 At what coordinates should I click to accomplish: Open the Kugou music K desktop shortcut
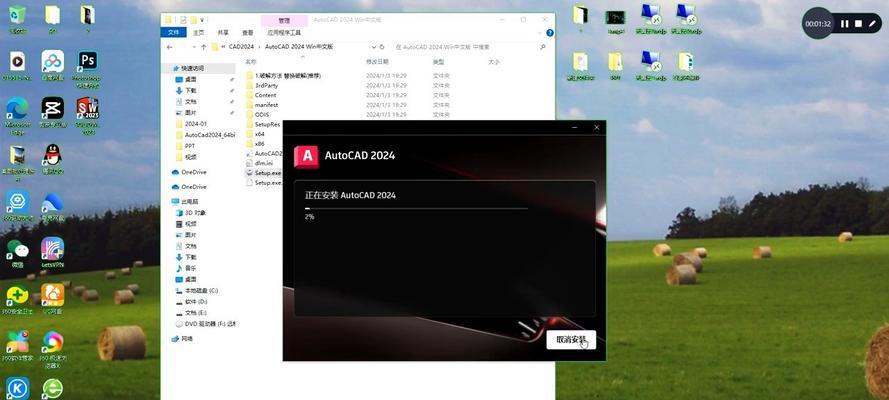(x=17, y=388)
